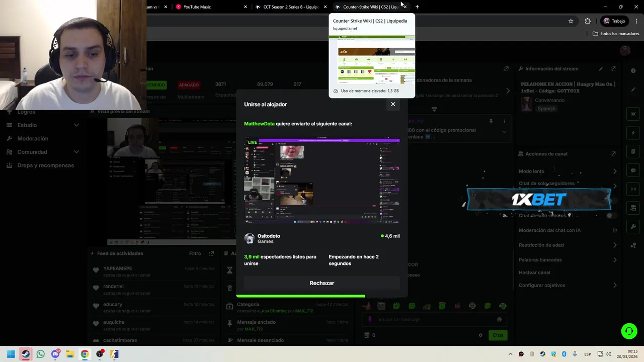Pop out the Información del stream panel
Viewport: 644px width, 362px height.
(x=613, y=69)
